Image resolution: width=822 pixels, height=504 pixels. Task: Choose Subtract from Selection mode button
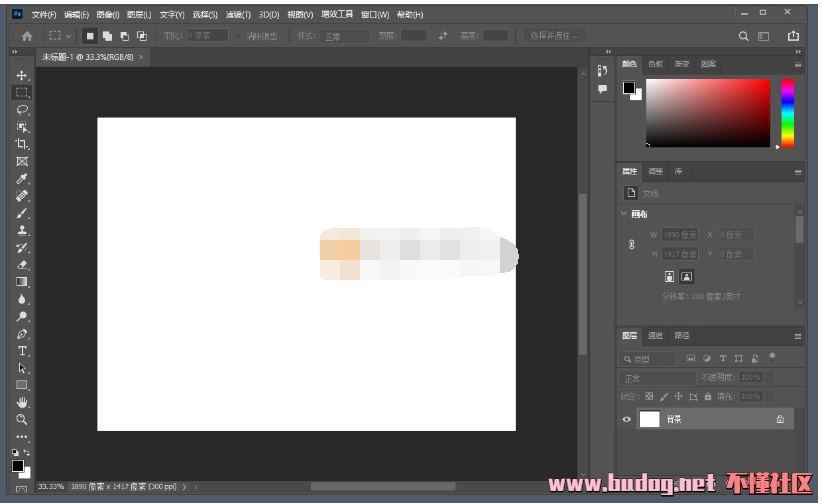pyautogui.click(x=124, y=36)
